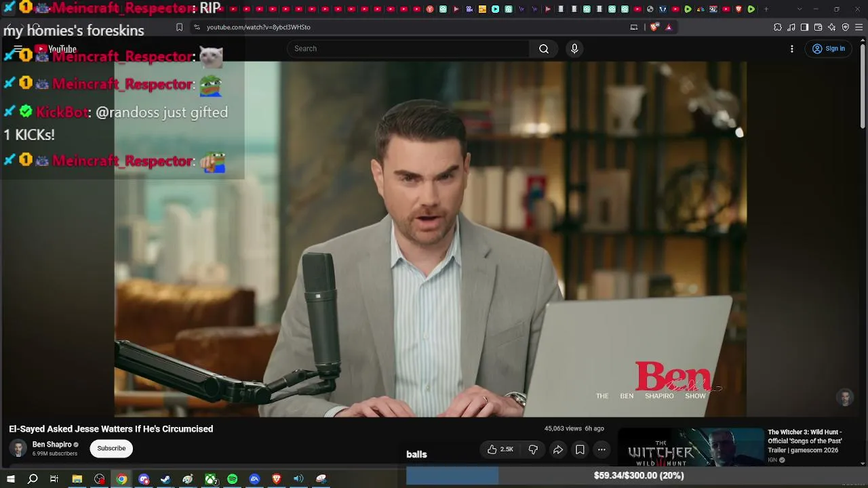Open Brave Wallet icon
The width and height of the screenshot is (868, 488).
point(818,27)
